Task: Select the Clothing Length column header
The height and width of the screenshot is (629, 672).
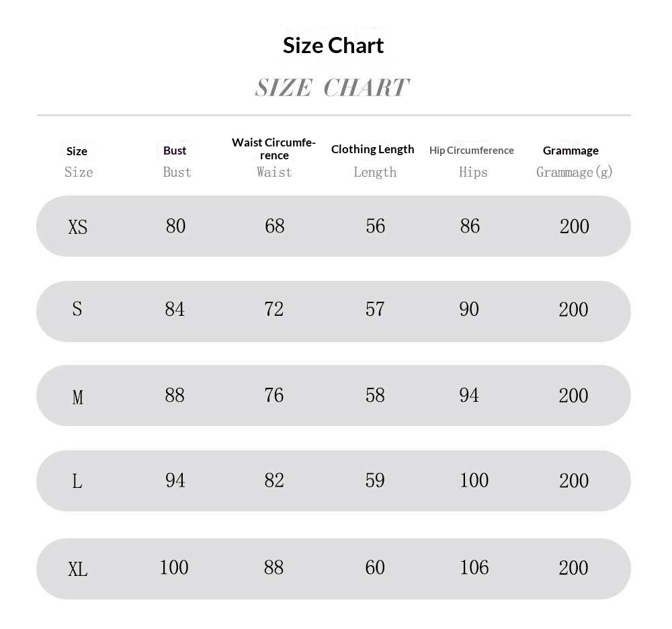Action: click(x=372, y=149)
